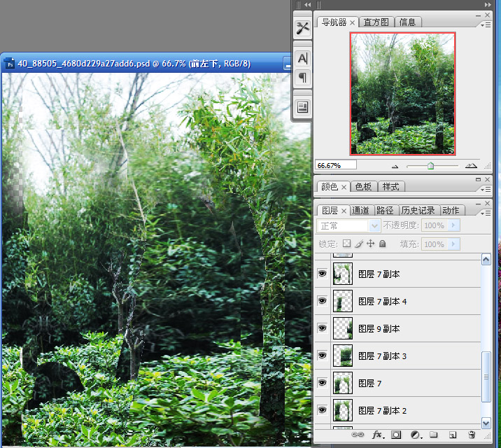
Task: Lock transparent pixels
Action: point(346,244)
